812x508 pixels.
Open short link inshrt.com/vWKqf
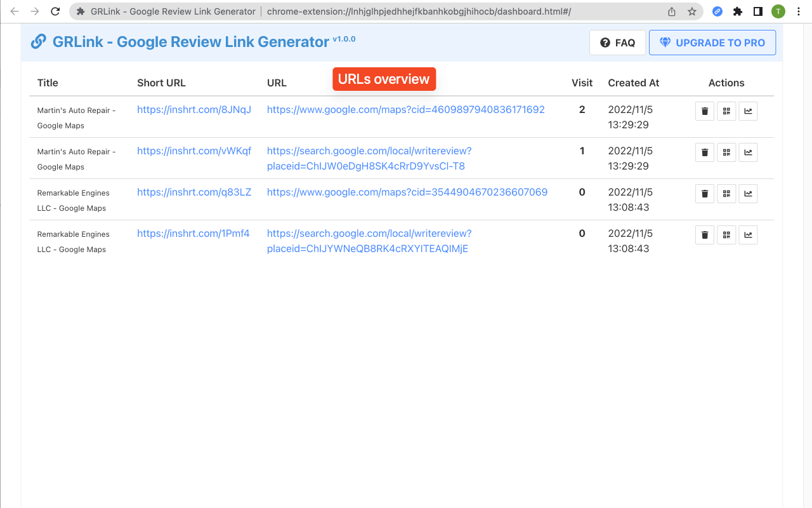click(x=194, y=150)
